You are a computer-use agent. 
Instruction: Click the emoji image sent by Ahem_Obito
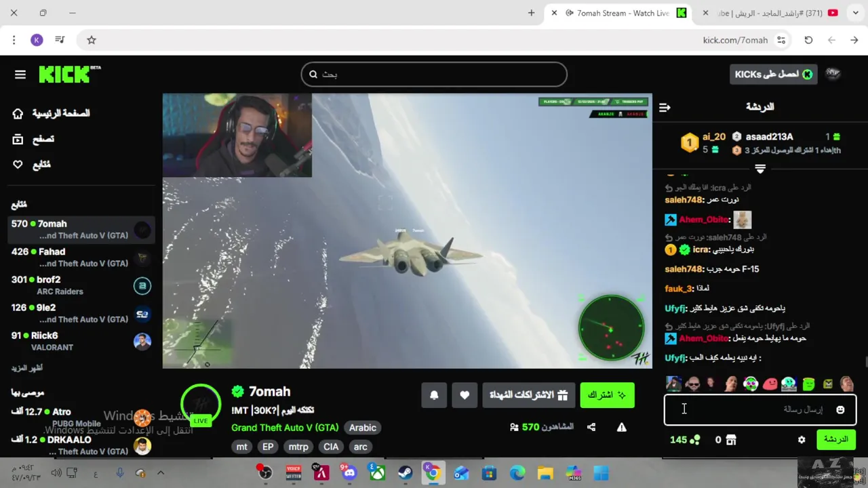(742, 220)
